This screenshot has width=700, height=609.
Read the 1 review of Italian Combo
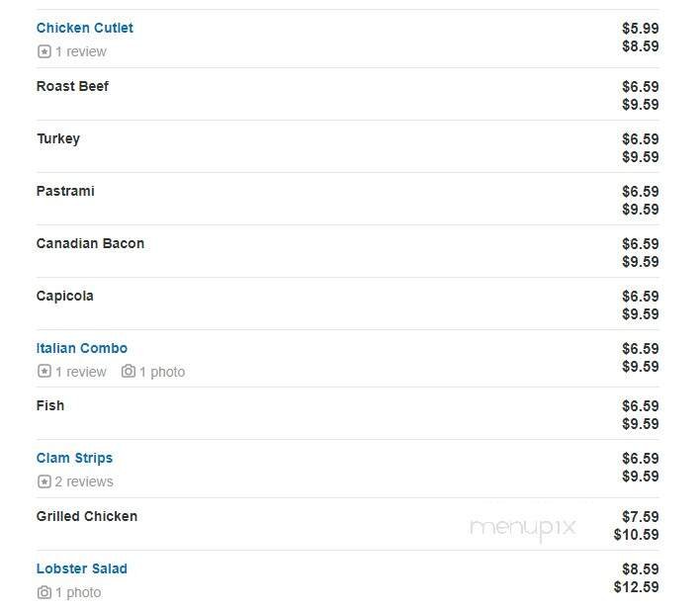click(80, 372)
